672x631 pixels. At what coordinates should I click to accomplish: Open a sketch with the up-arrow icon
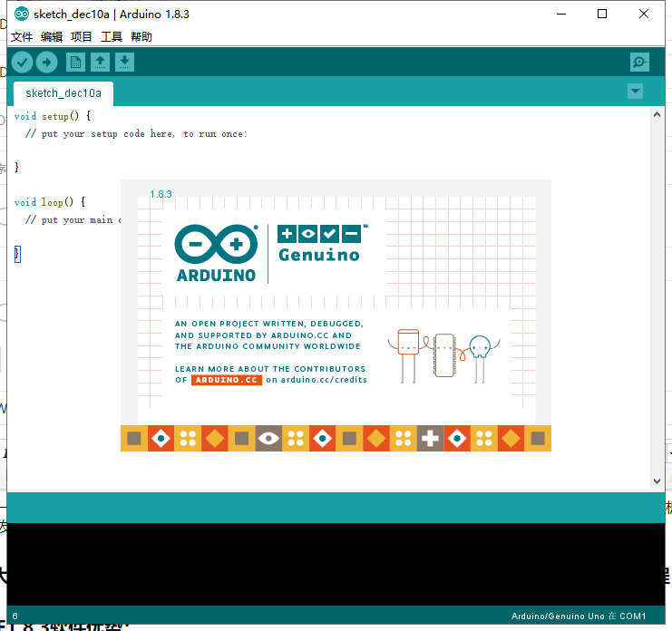pos(101,63)
